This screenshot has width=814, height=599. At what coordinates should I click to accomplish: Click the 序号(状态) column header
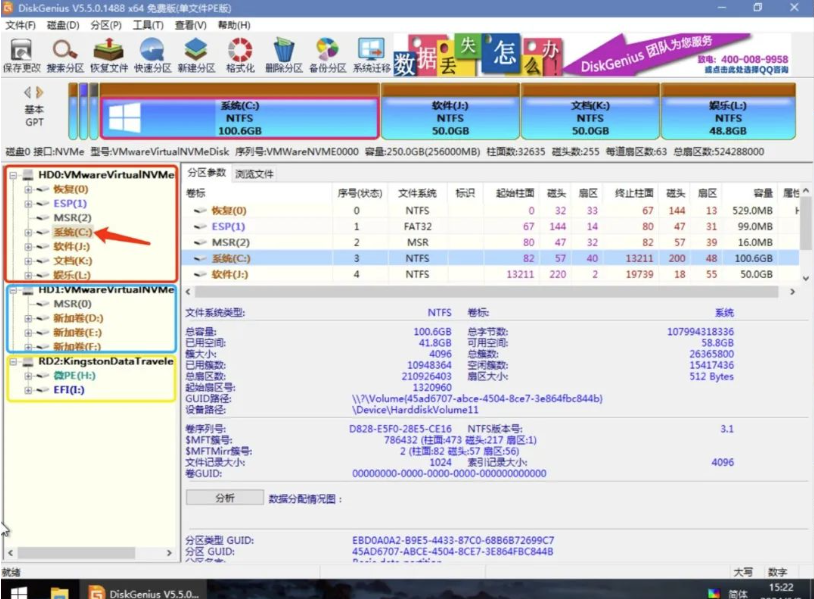[359, 193]
